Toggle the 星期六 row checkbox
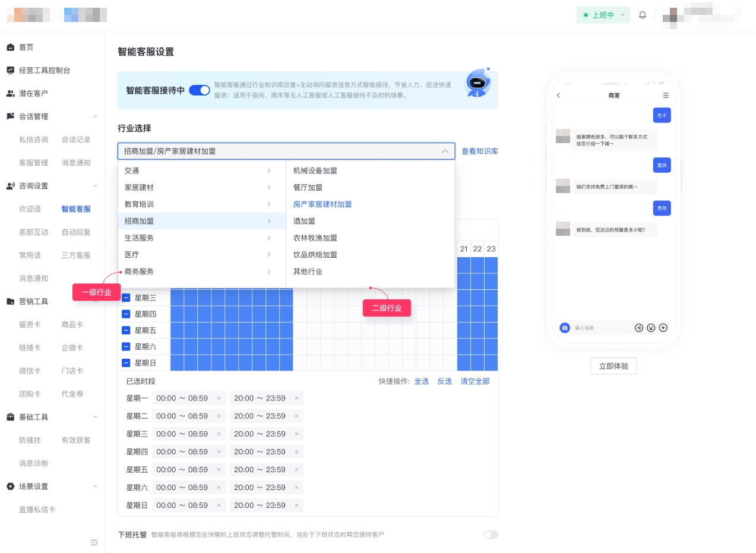The width and height of the screenshot is (756, 553). [x=126, y=346]
